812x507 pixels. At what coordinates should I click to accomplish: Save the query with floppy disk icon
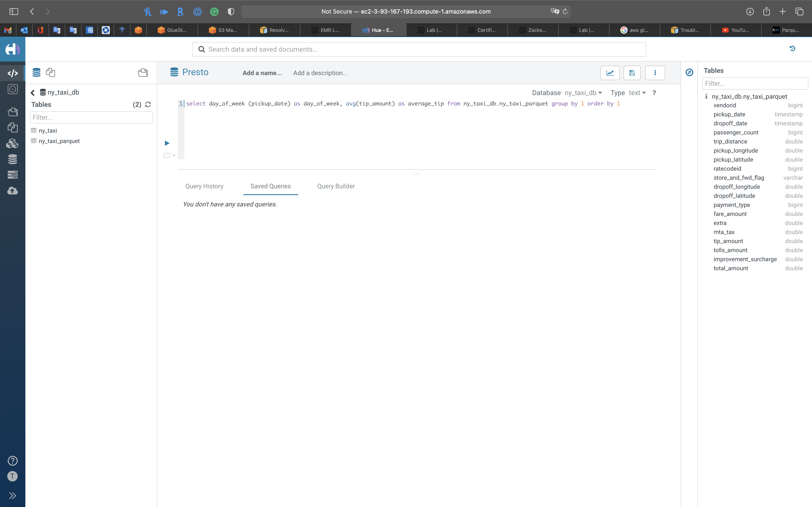click(x=632, y=73)
